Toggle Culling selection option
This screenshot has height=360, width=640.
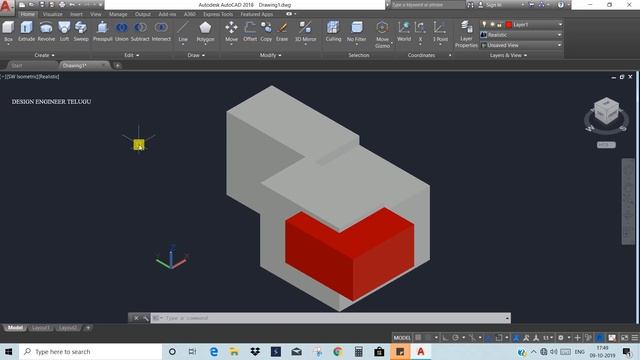coord(333,31)
